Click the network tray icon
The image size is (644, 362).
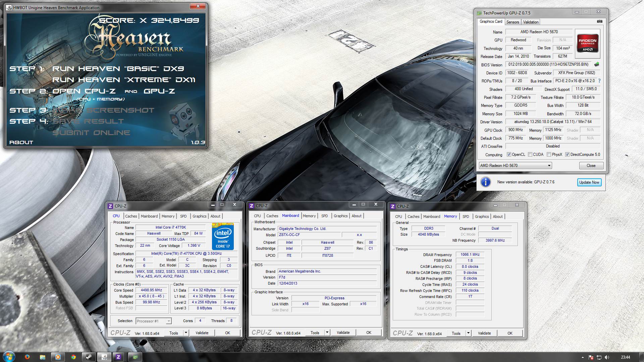[x=599, y=357]
